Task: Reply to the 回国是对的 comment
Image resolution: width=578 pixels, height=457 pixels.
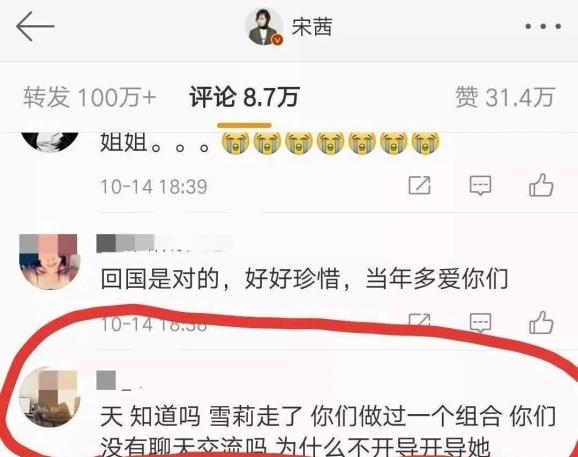Action: [x=480, y=323]
